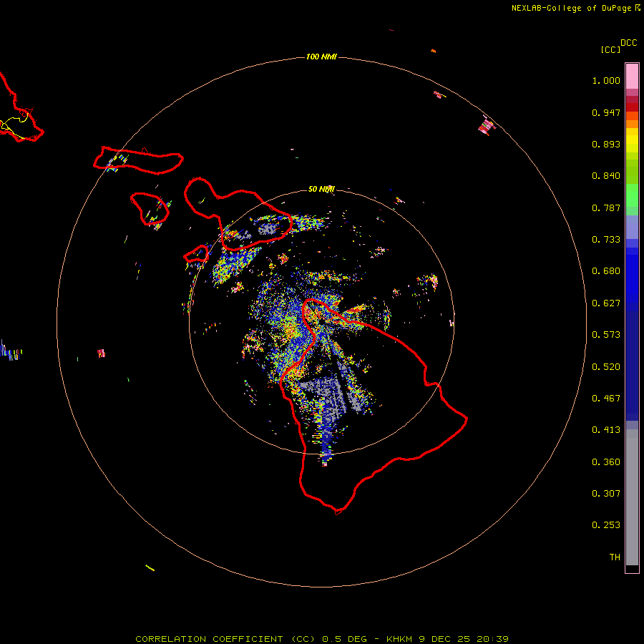Screen dimensions: 644x644
Task: Click the 0.413 scale value
Action: [606, 430]
